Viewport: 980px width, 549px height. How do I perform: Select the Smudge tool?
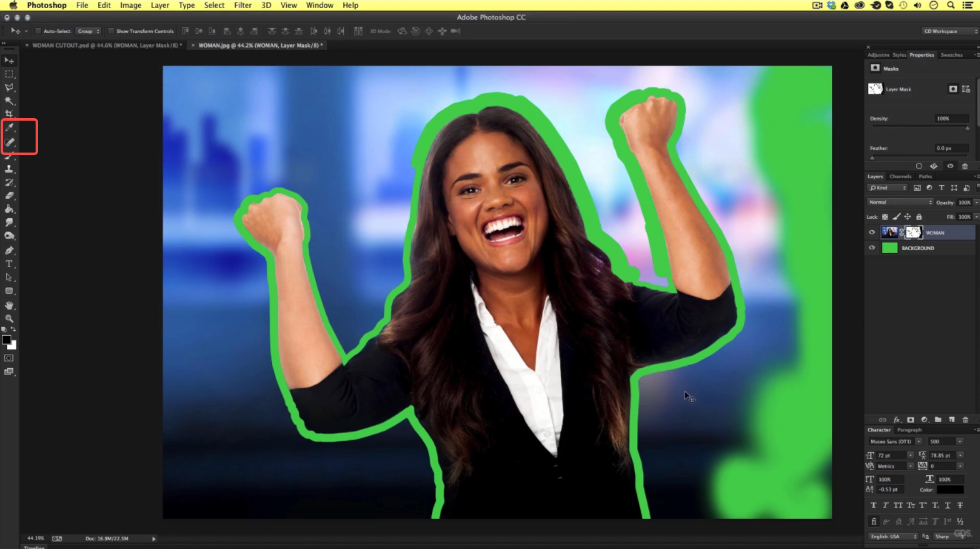pos(9,223)
